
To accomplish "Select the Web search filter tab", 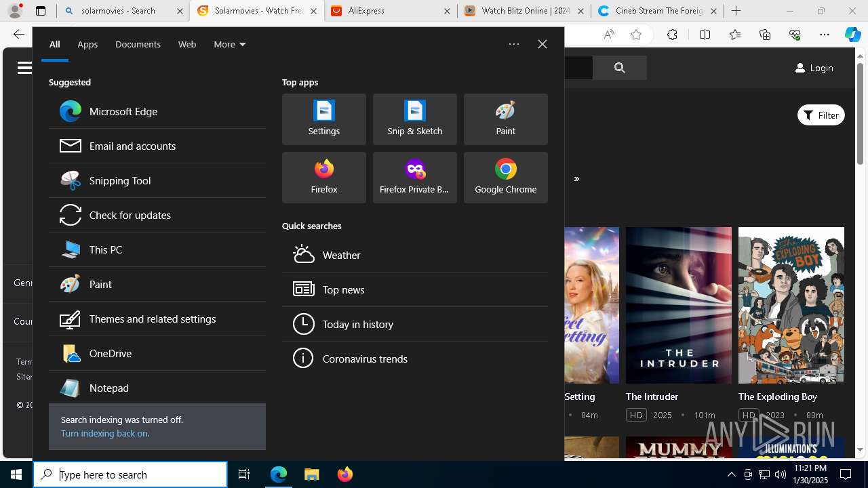I will 187,44.
